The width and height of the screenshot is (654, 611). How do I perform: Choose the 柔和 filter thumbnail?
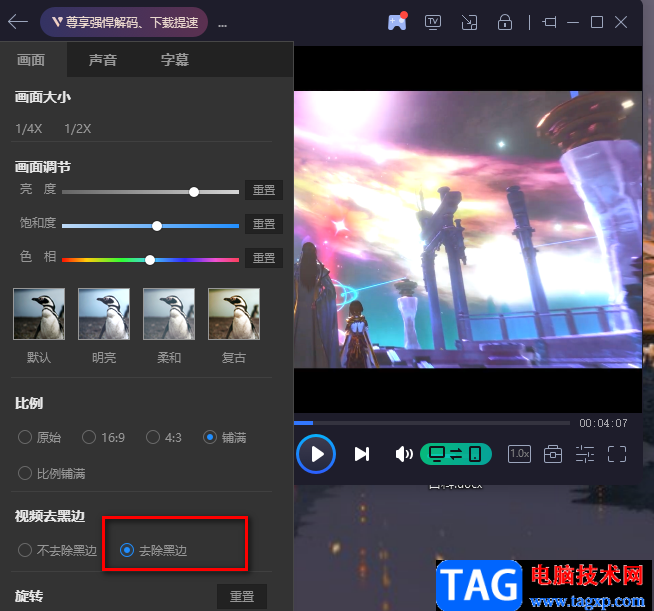(169, 314)
